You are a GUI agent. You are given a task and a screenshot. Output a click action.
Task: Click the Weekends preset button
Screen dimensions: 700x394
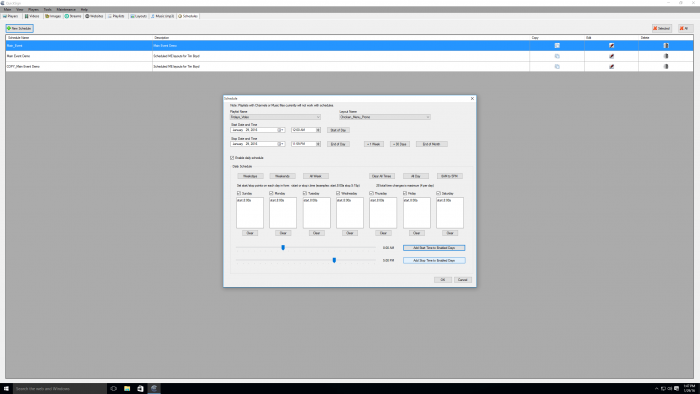pos(282,176)
